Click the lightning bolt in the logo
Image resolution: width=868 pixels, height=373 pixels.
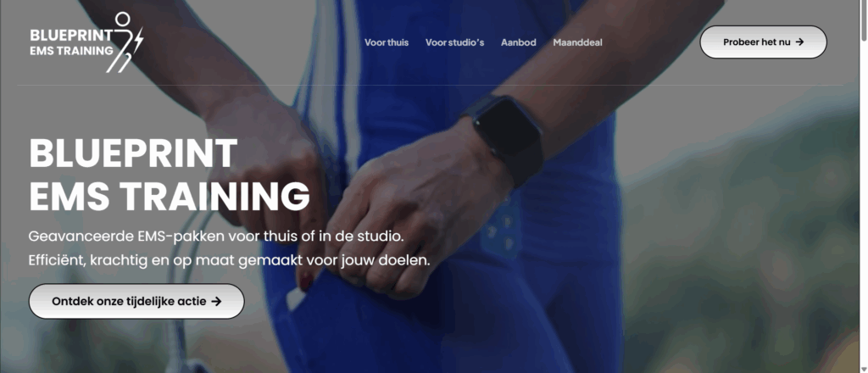pyautogui.click(x=138, y=40)
